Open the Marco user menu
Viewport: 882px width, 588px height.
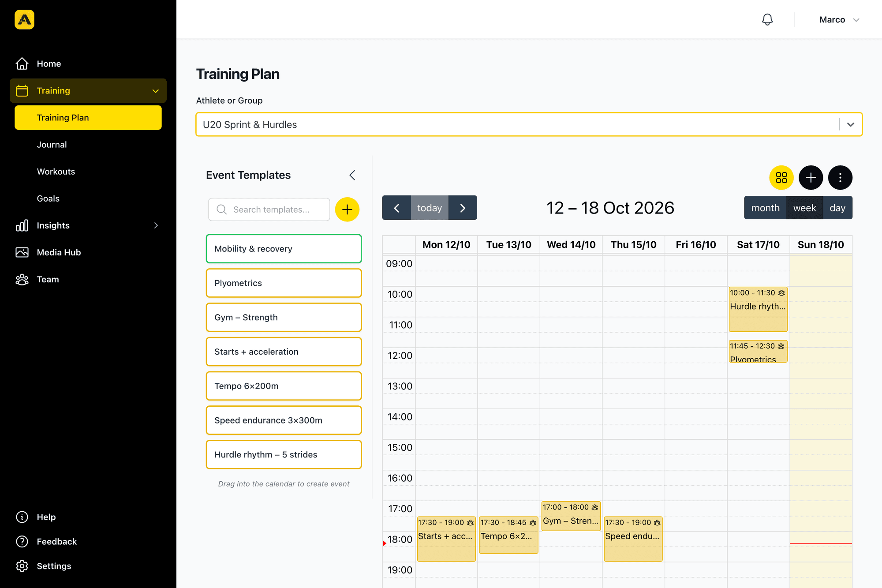point(839,20)
